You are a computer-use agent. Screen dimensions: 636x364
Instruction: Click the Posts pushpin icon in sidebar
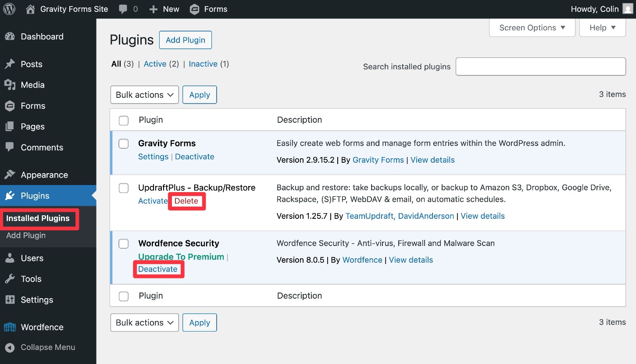pos(10,64)
